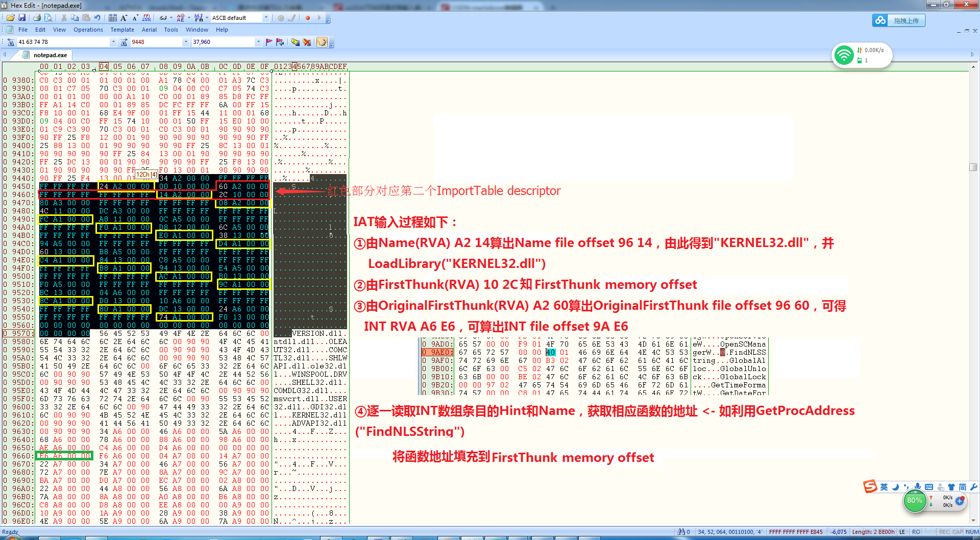The height and width of the screenshot is (540, 980).
Task: Toggle LE endian indicator in status bar
Action: pos(902,532)
